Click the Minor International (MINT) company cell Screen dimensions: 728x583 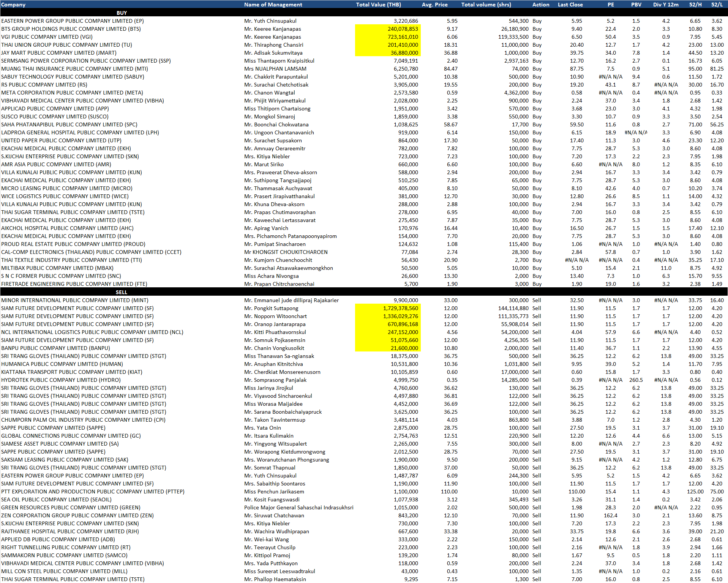(x=75, y=300)
